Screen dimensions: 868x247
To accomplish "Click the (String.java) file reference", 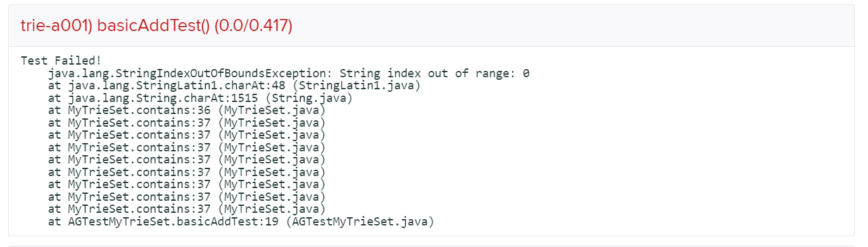I will click(x=308, y=98).
